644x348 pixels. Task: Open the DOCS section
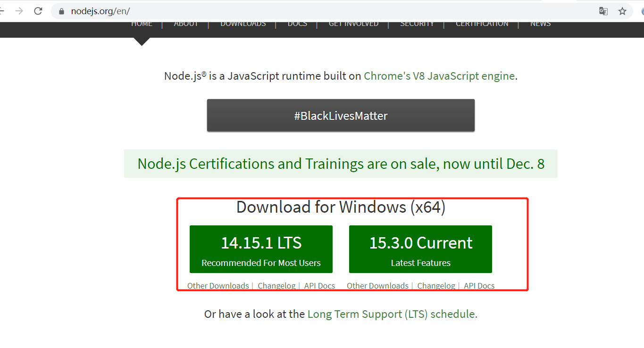[x=297, y=23]
